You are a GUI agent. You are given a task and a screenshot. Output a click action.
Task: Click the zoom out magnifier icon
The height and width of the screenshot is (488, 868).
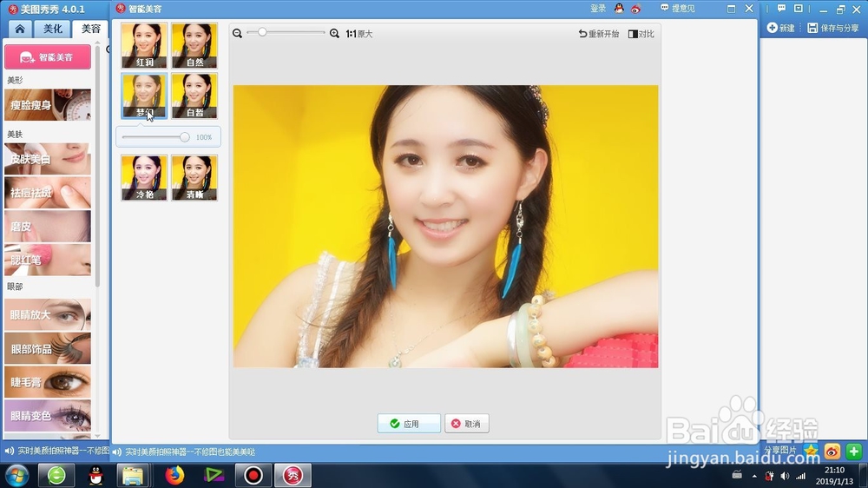(x=238, y=34)
